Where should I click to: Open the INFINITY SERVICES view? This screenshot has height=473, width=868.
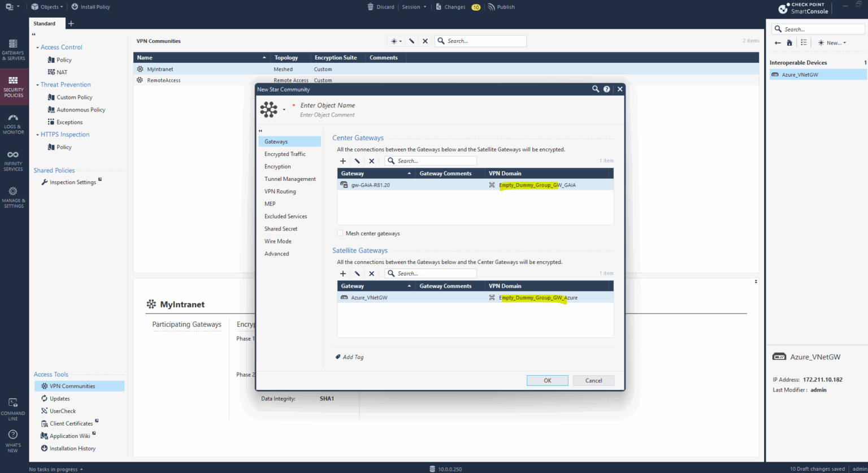(x=14, y=160)
